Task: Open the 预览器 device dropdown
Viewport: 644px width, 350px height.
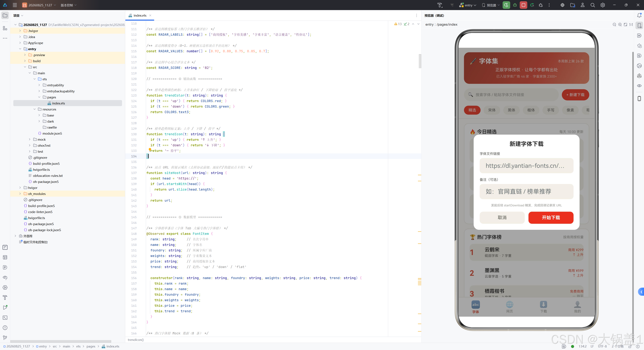Action: click(x=491, y=5)
